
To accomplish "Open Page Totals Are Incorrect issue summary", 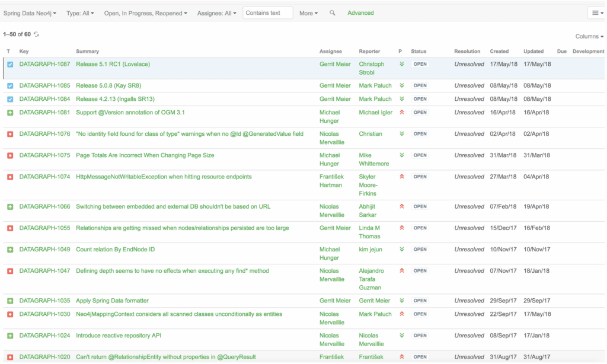I will 145,155.
